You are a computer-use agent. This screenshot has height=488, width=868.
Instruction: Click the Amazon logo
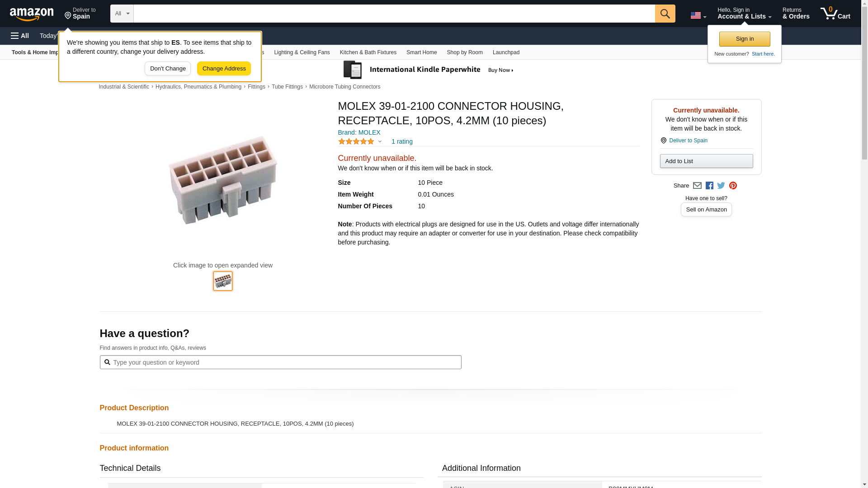pyautogui.click(x=32, y=14)
